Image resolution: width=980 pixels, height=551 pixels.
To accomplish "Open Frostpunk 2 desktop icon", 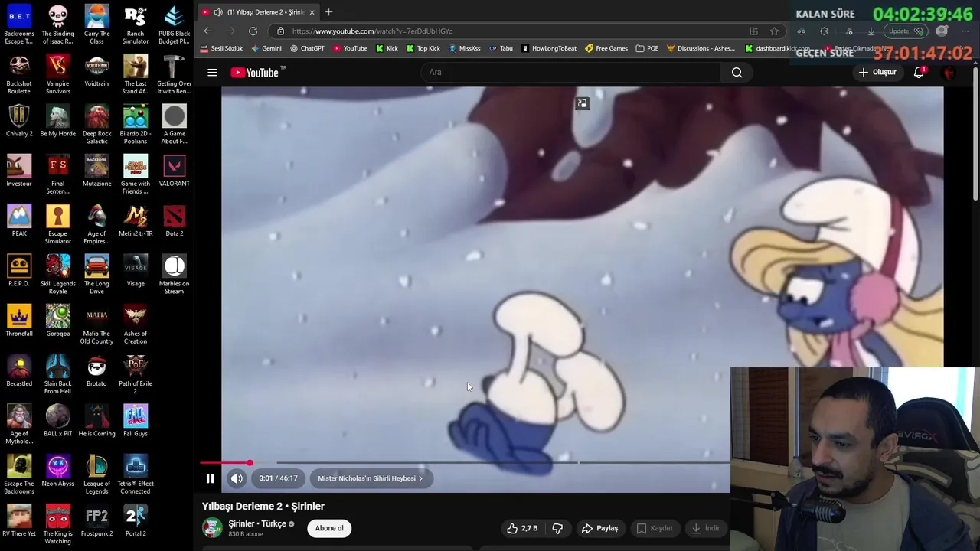I will point(96,520).
